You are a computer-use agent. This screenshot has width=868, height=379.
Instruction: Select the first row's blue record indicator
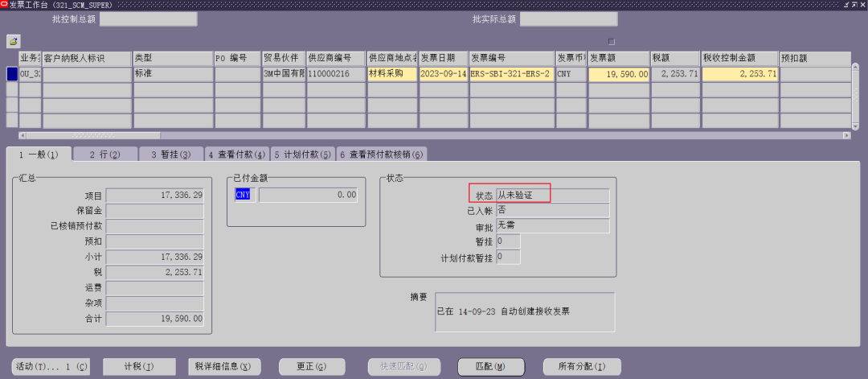[x=11, y=74]
